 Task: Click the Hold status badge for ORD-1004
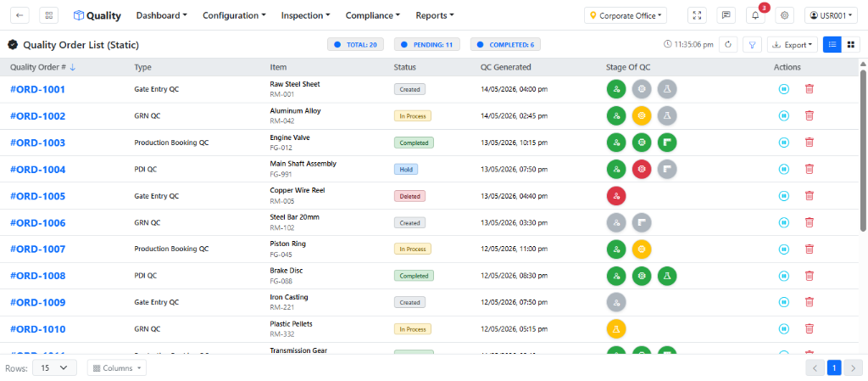pos(406,169)
